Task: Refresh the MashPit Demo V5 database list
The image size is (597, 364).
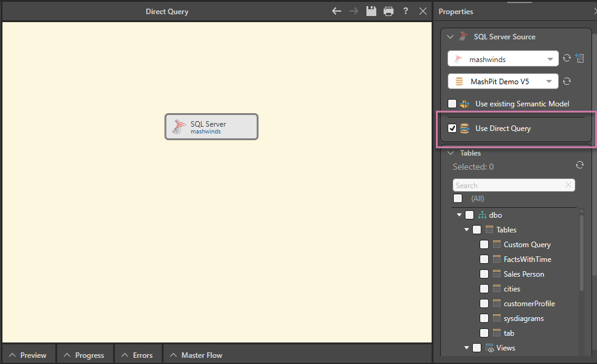Action: 567,81
